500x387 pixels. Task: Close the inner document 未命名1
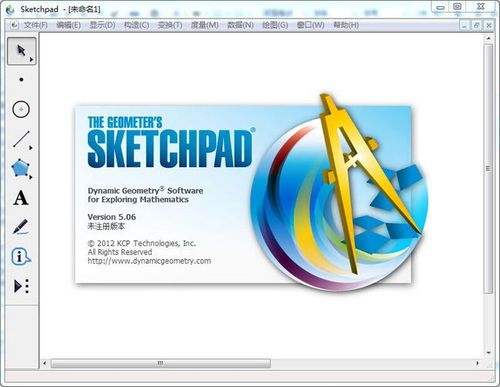tap(489, 25)
